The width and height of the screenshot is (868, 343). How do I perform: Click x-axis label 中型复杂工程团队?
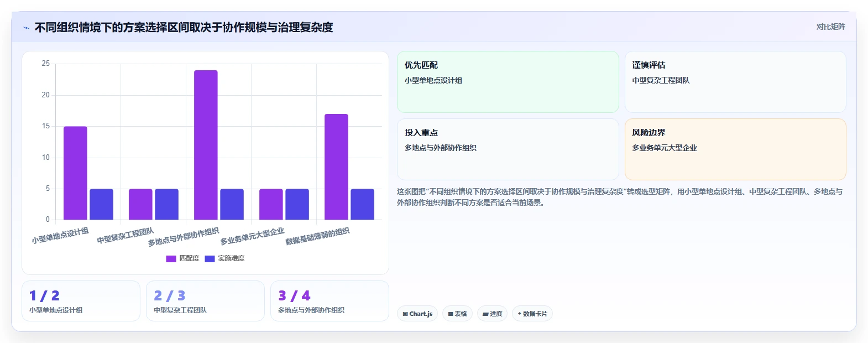point(125,235)
